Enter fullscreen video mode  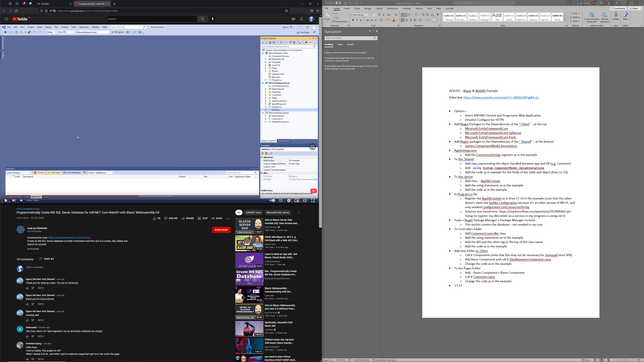[313, 200]
